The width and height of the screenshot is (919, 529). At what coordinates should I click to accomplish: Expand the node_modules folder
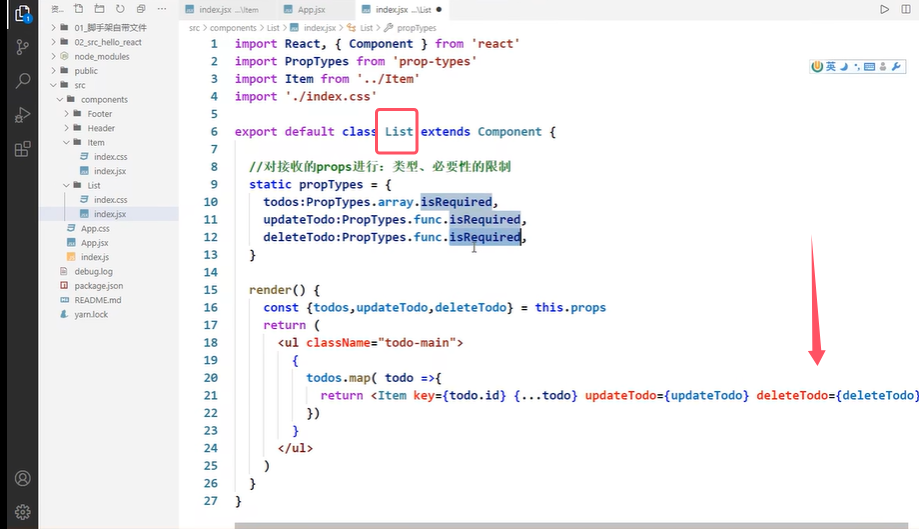(101, 56)
